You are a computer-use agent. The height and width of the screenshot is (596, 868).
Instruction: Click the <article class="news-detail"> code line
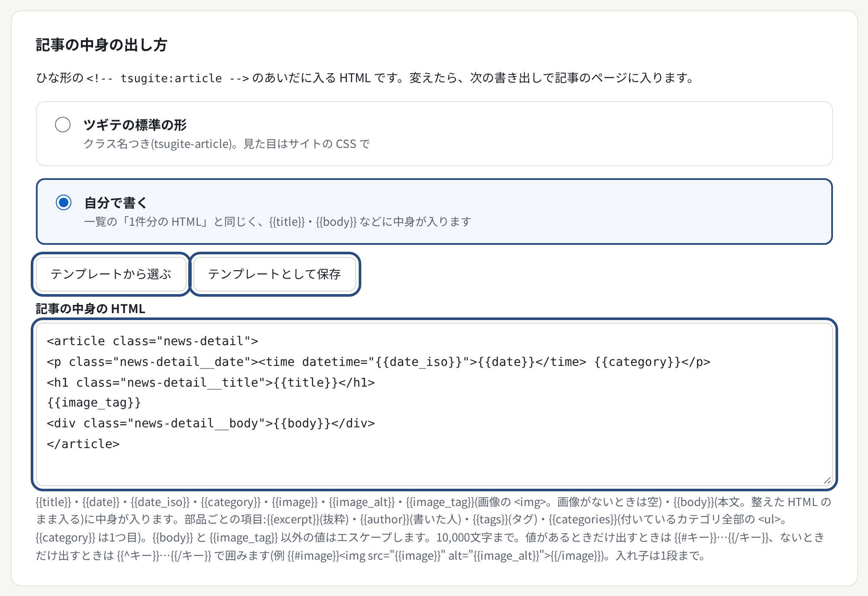coord(152,341)
